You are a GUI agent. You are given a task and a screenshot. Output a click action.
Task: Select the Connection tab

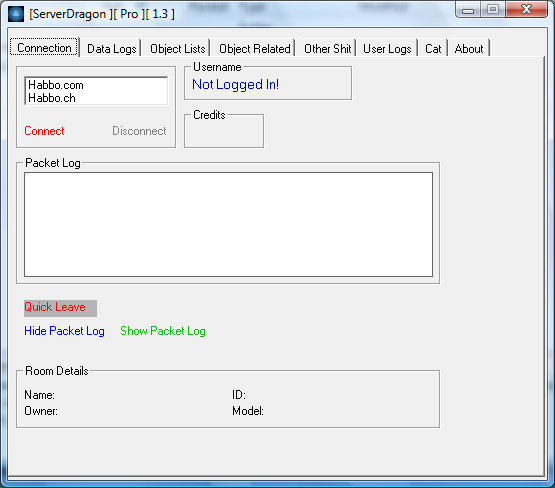coord(44,48)
